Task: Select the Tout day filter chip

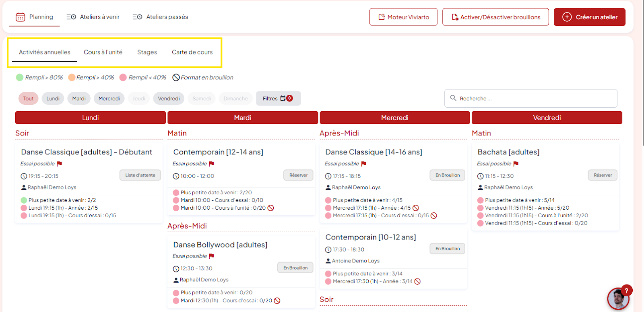Action: [28, 98]
